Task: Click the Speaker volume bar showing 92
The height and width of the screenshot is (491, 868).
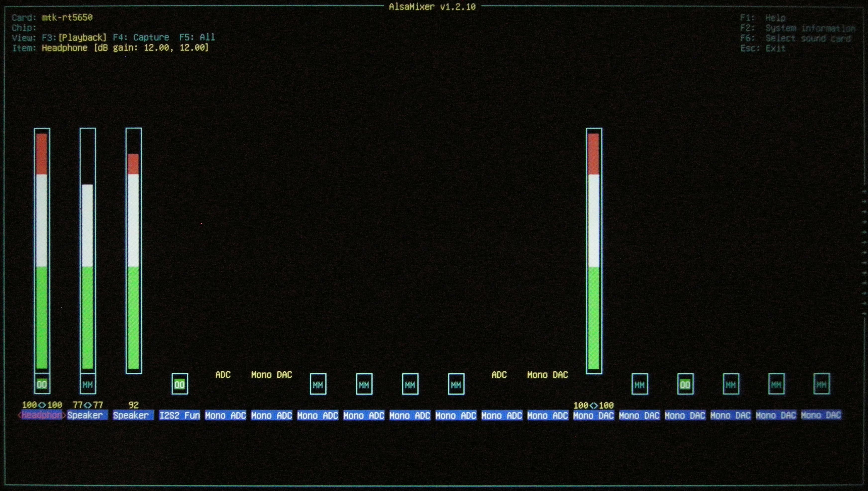Action: (x=134, y=251)
